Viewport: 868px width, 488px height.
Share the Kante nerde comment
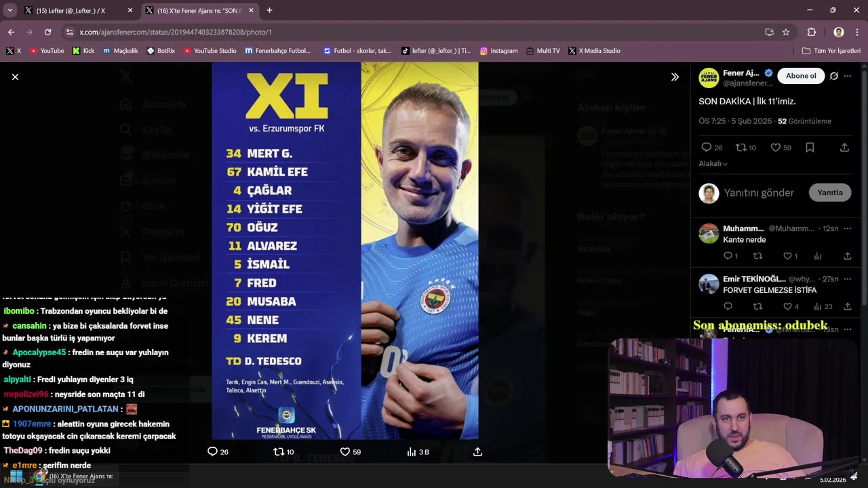click(848, 256)
